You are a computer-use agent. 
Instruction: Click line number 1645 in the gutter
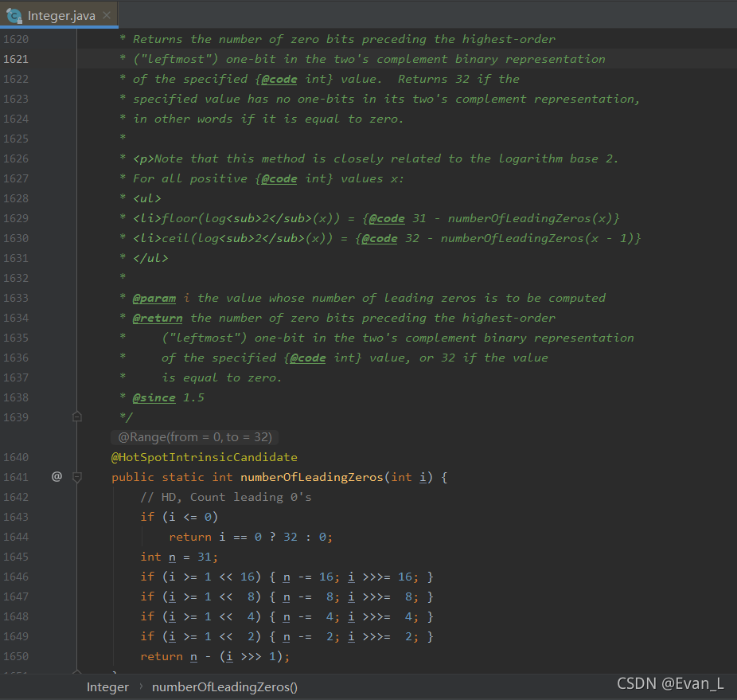point(15,557)
